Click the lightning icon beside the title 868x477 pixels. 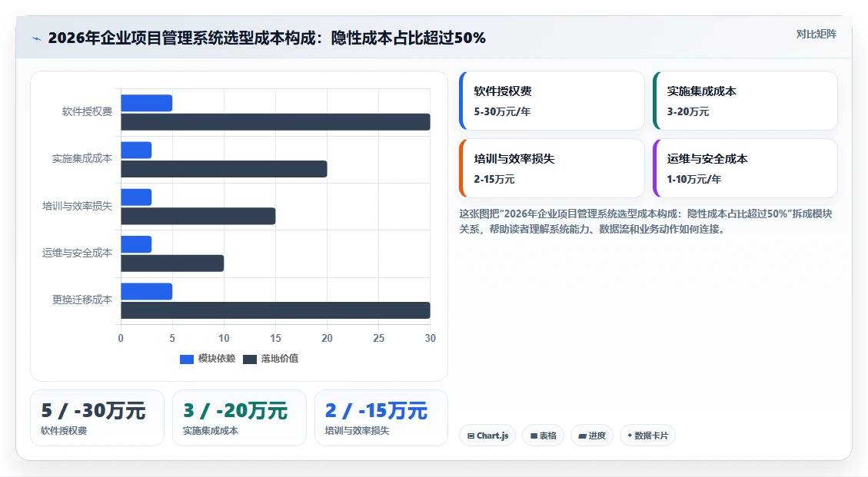point(37,38)
